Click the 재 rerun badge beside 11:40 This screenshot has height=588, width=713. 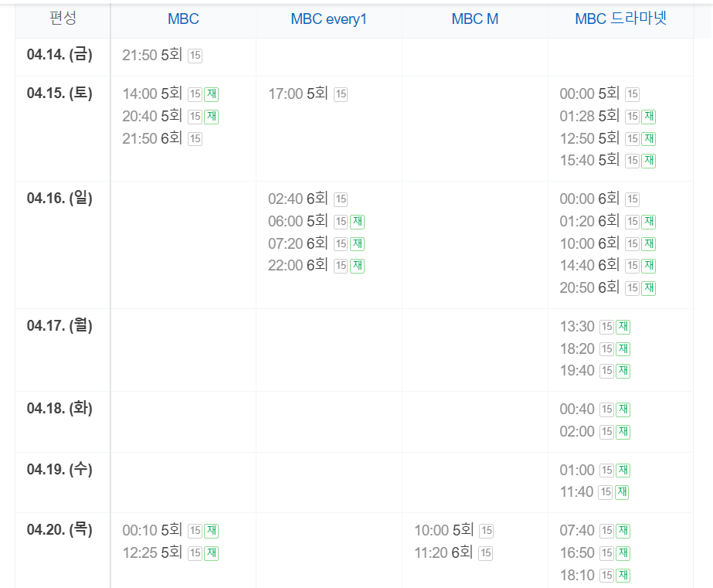(622, 492)
